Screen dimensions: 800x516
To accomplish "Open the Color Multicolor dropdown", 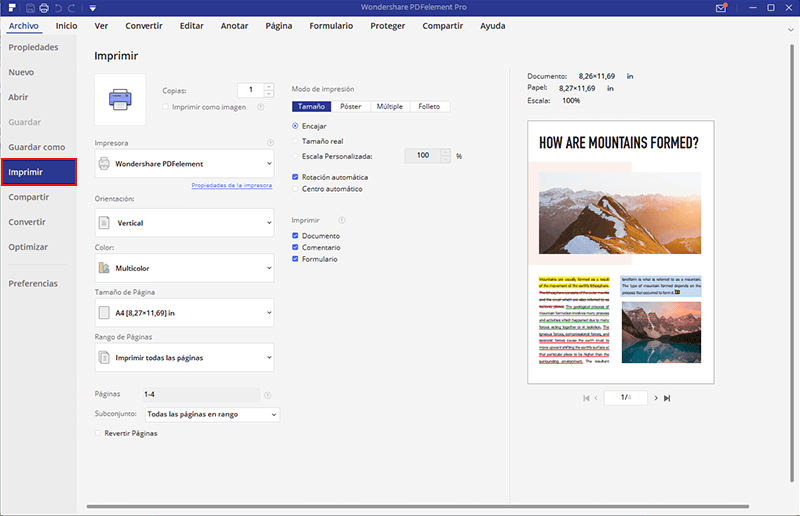I will point(184,268).
